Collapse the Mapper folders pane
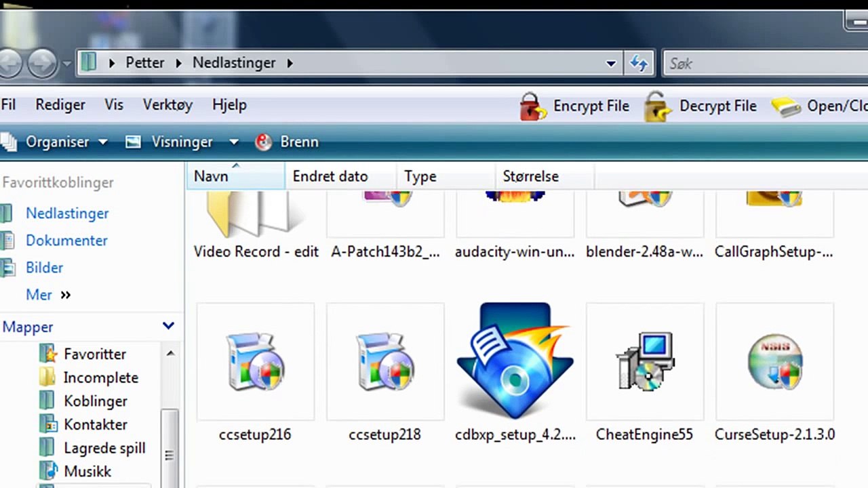The height and width of the screenshot is (488, 868). pyautogui.click(x=168, y=327)
